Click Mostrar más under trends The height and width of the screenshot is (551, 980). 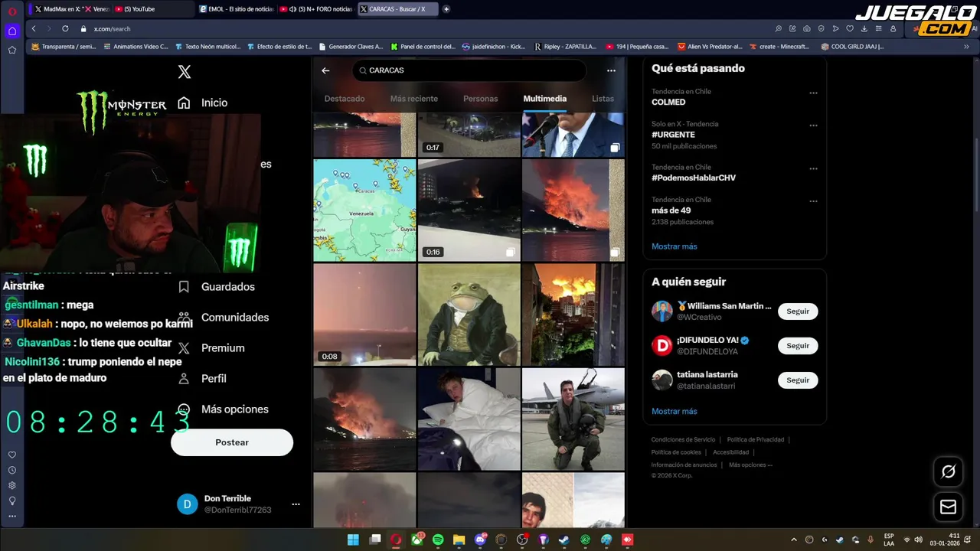point(674,246)
